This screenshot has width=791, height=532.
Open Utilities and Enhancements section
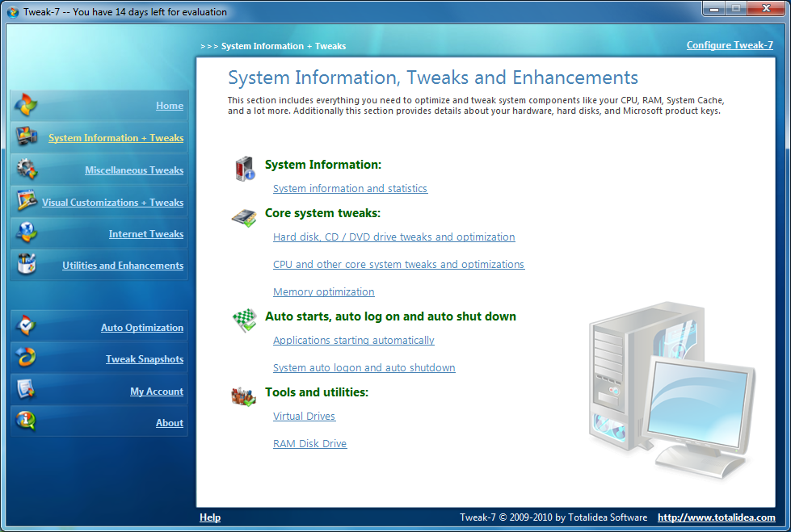click(x=123, y=266)
